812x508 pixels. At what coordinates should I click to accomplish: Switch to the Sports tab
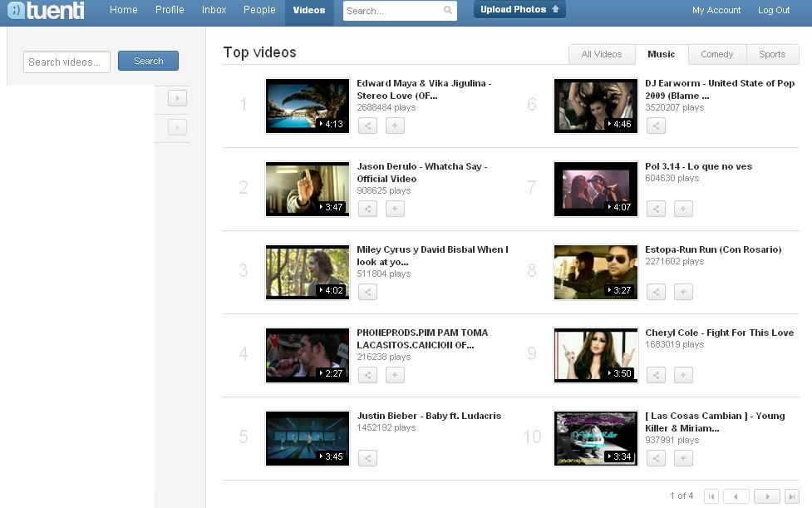[x=772, y=54]
